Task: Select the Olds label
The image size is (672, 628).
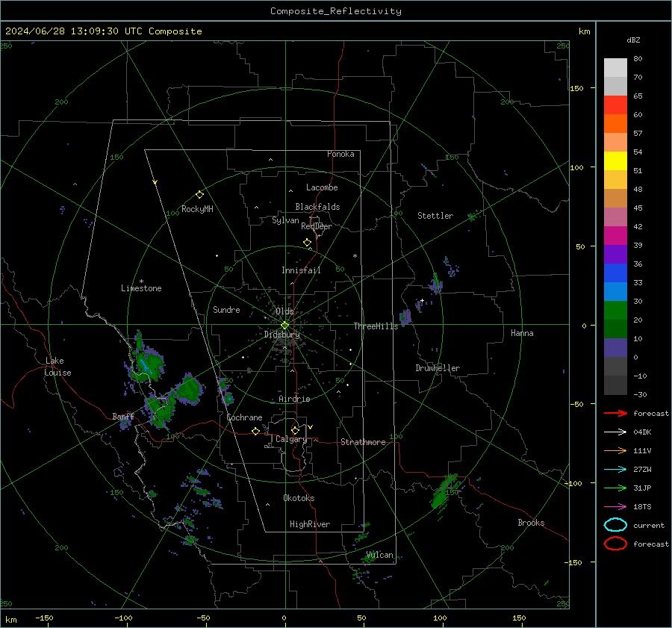Action: (x=284, y=311)
